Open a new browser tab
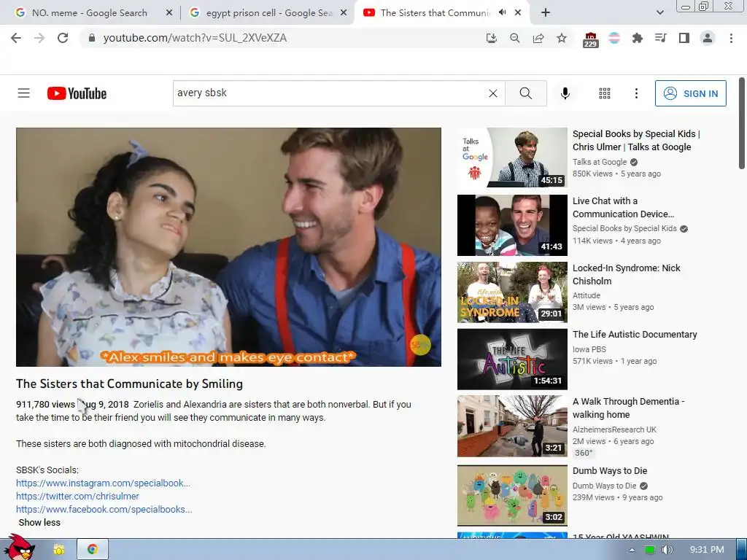The image size is (747, 560). tap(546, 13)
